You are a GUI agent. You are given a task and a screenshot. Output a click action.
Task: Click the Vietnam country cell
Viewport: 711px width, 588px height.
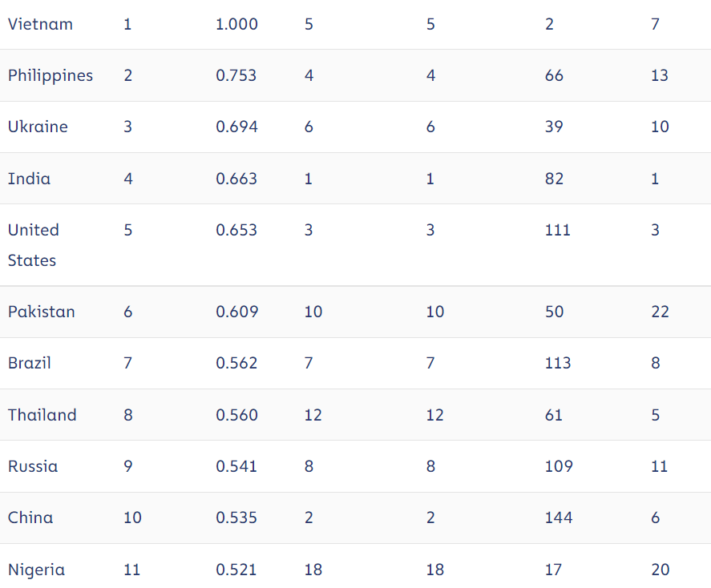coord(40,24)
